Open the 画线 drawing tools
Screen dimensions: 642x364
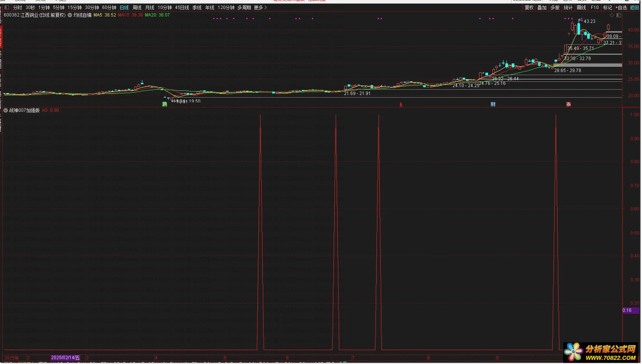click(581, 8)
